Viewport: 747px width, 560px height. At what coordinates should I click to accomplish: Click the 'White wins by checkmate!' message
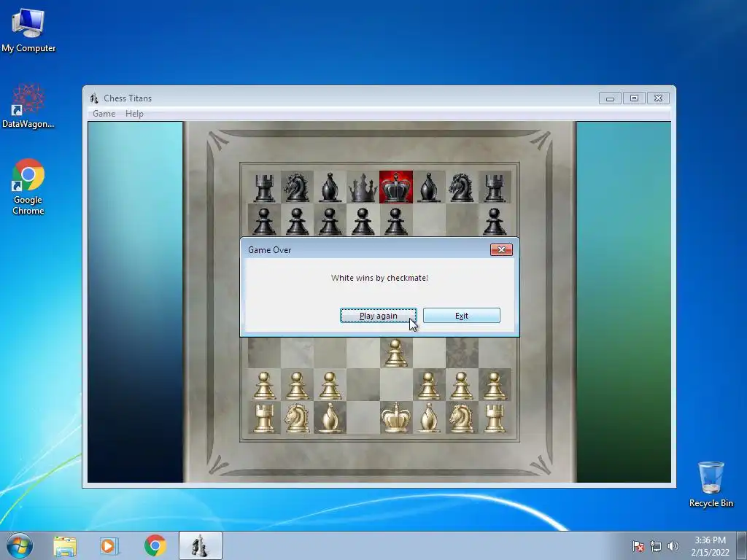[x=379, y=278]
